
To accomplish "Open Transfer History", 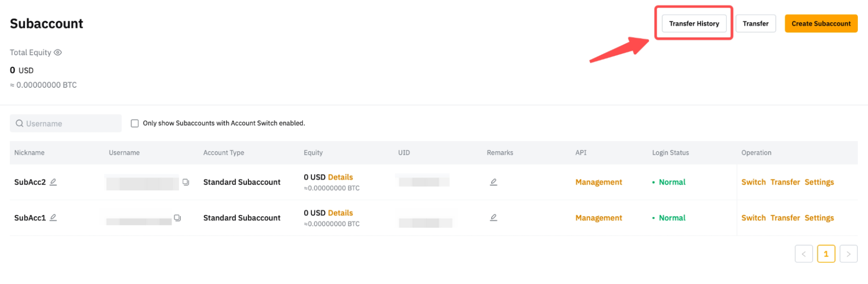I will coord(694,23).
